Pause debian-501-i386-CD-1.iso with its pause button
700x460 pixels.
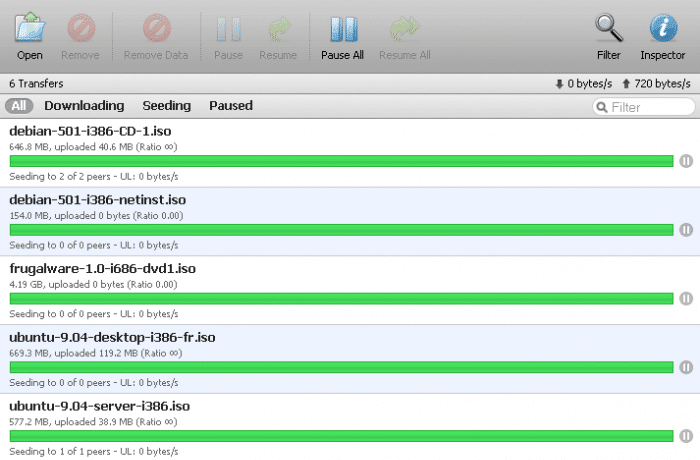pos(686,161)
